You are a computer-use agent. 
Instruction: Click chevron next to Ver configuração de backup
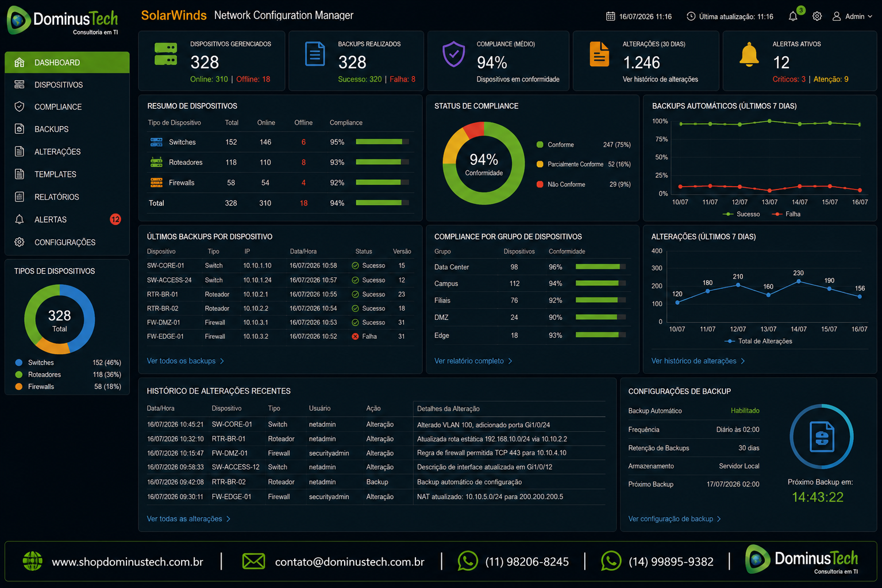click(719, 519)
